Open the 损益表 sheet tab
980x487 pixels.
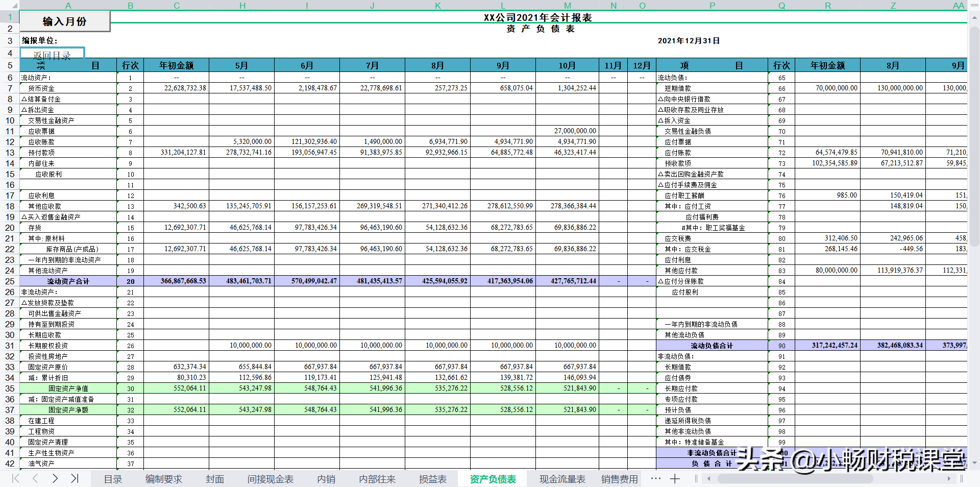pos(433,479)
